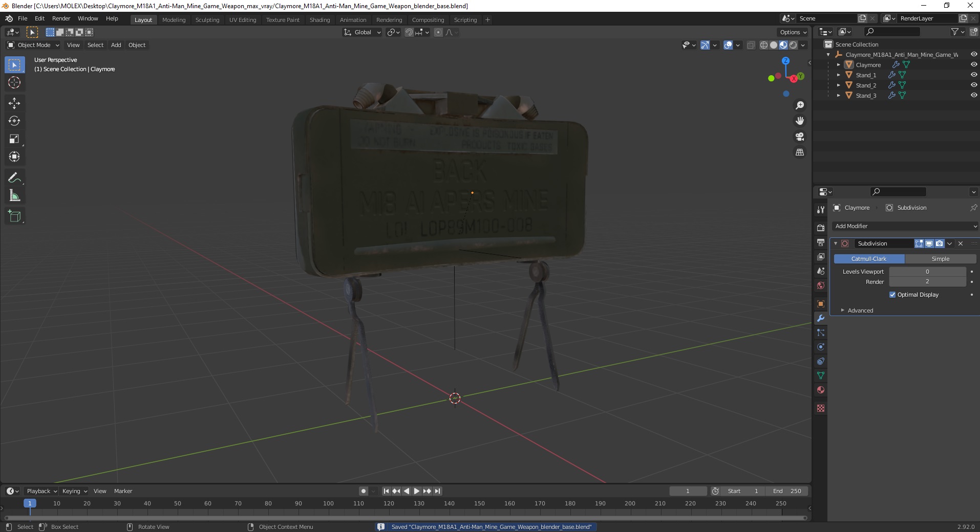Activate the 3D Cursor tool
Screen dimensions: 980x532
click(x=14, y=83)
